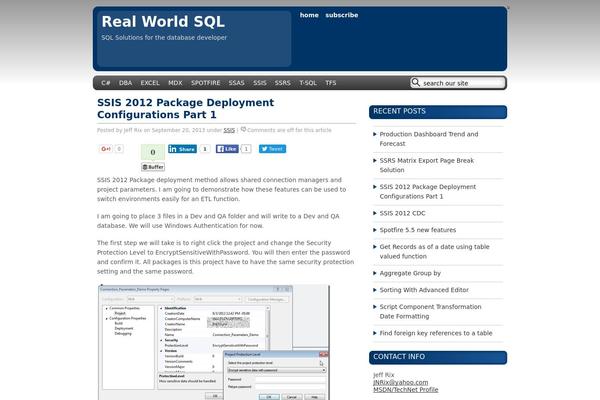The width and height of the screenshot is (600, 400).
Task: Click the RECENT POSTS heading
Action: [399, 111]
